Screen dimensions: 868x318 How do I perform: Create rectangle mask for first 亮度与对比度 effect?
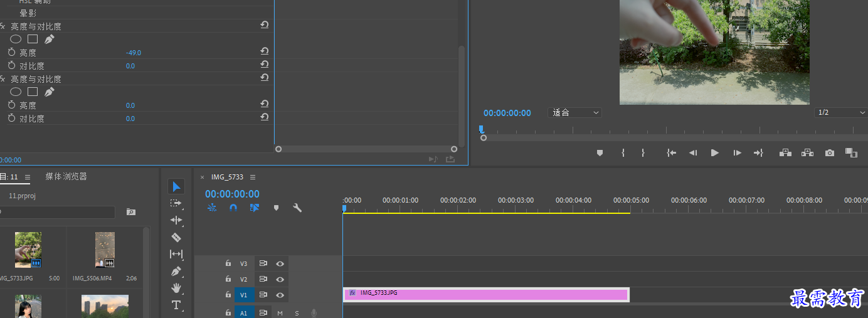[x=33, y=39]
